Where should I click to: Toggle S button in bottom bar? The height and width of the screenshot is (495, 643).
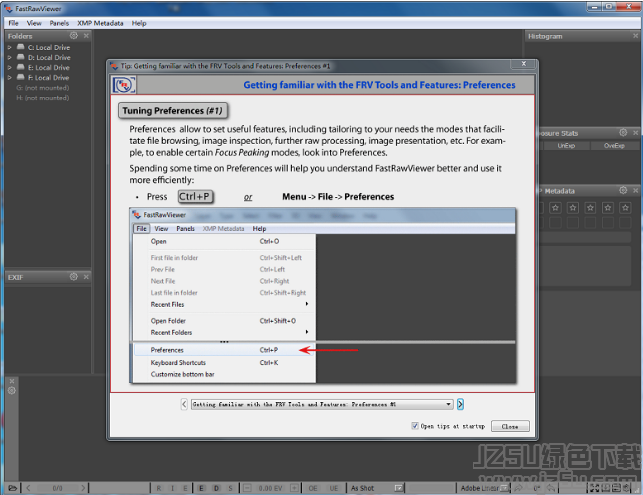click(x=230, y=488)
